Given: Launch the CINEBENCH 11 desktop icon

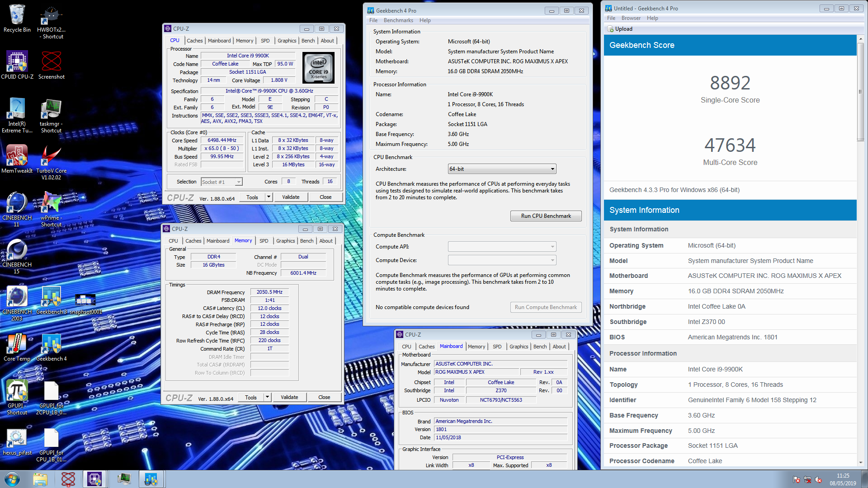Looking at the screenshot, I should 17,210.
